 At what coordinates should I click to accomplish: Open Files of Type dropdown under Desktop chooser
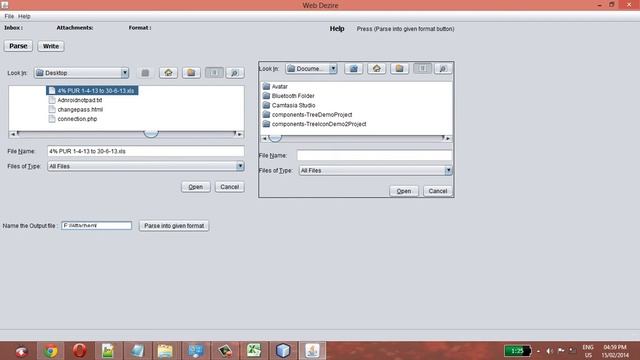(240, 166)
